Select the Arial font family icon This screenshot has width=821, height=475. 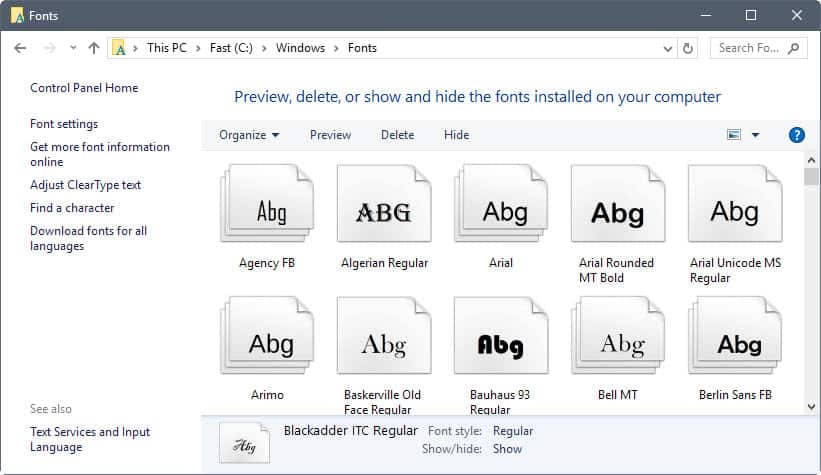(x=501, y=203)
